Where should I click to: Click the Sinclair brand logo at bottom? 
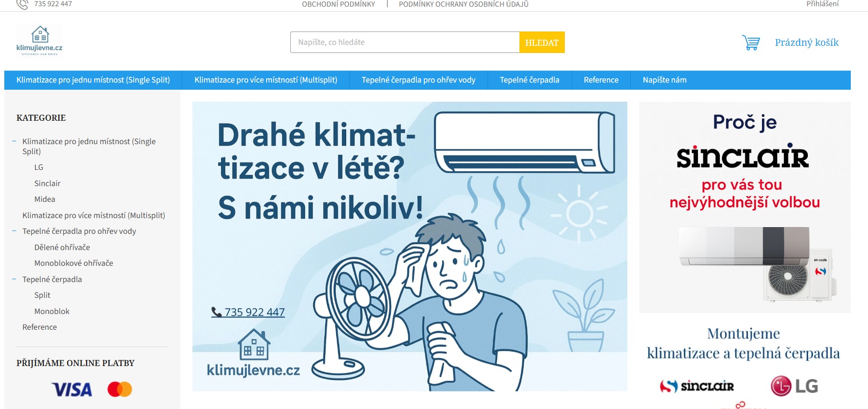tap(697, 386)
